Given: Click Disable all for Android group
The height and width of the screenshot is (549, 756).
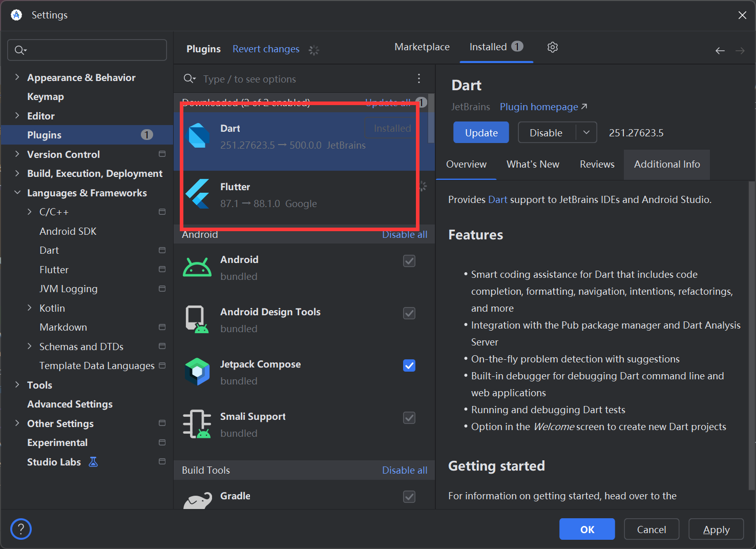Looking at the screenshot, I should tap(405, 234).
